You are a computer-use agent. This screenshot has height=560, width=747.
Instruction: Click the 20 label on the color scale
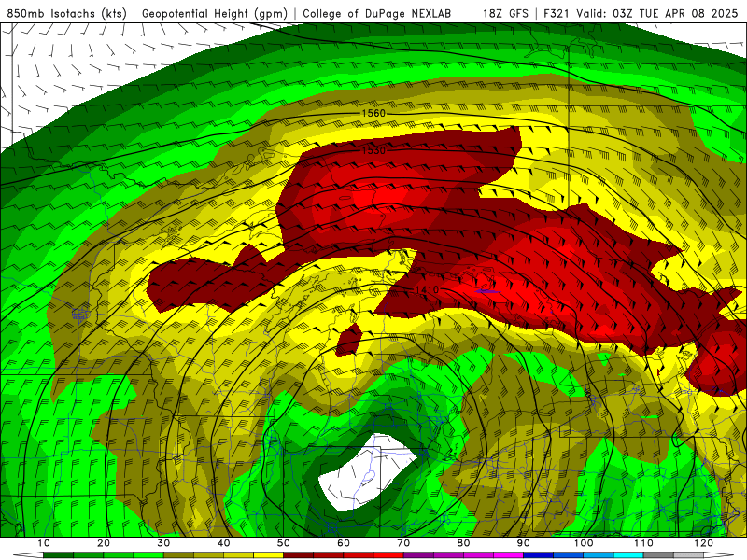104,543
